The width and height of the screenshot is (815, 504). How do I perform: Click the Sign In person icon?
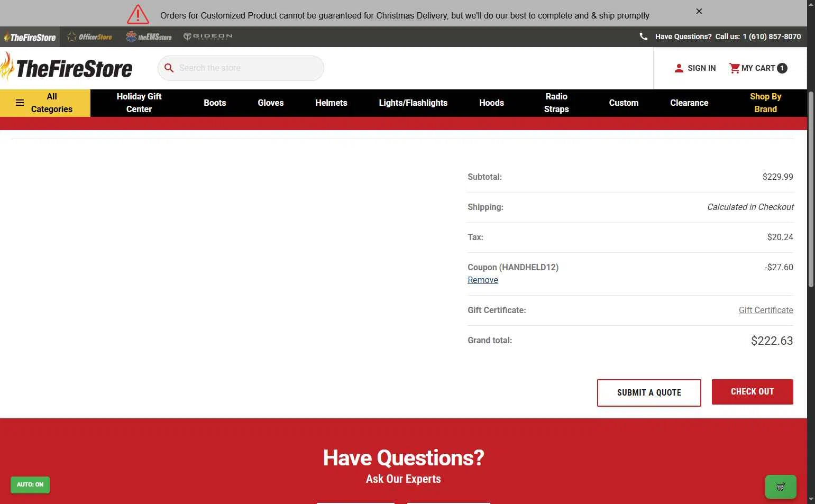pos(679,68)
